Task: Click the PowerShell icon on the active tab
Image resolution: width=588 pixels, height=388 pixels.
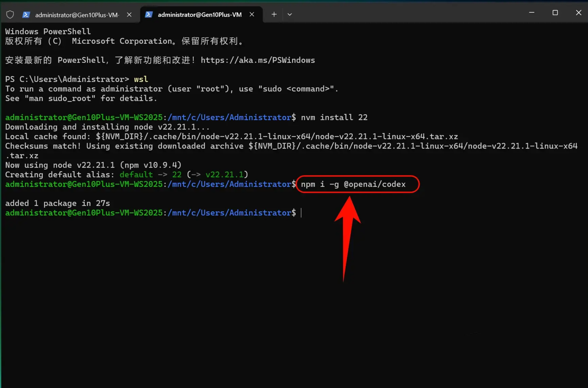Action: pos(149,14)
